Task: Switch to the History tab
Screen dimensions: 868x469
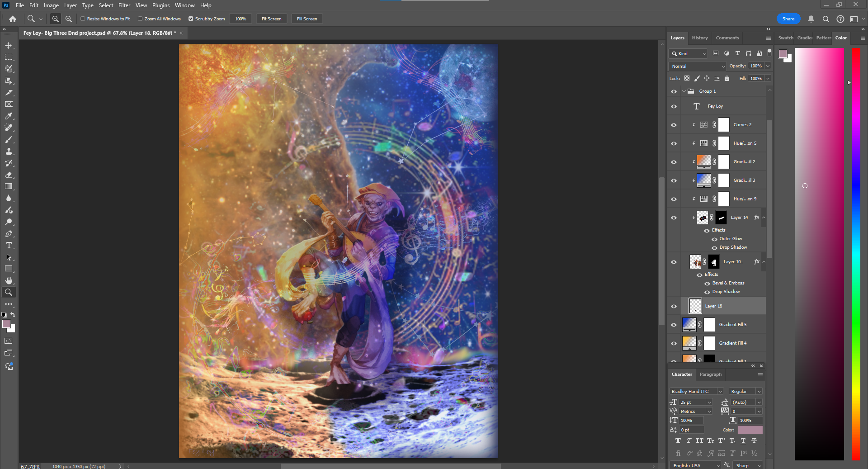Action: (x=700, y=38)
